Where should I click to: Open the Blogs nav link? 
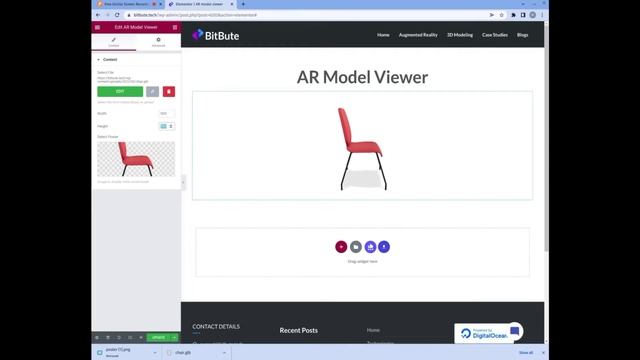pyautogui.click(x=522, y=35)
